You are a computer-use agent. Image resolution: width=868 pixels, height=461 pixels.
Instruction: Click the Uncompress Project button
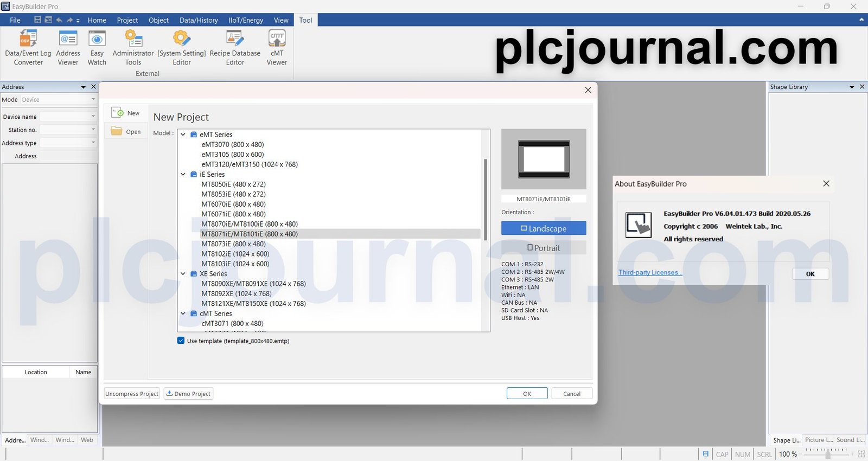132,394
